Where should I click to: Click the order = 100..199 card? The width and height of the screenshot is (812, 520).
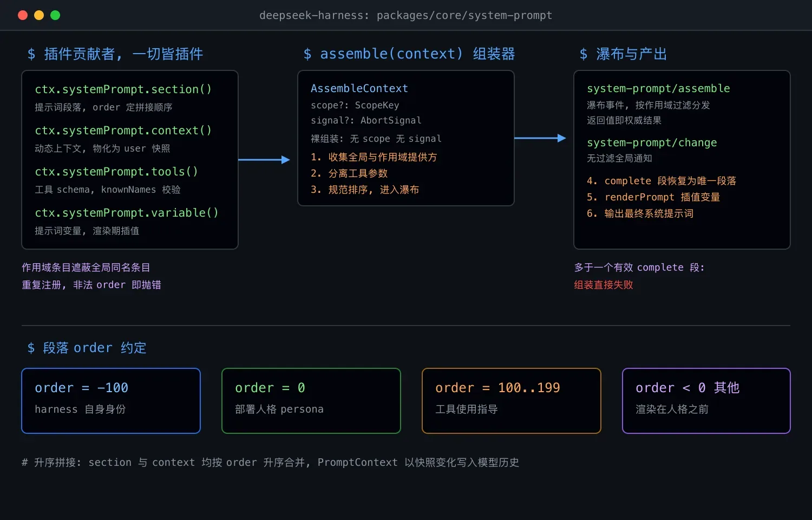click(512, 401)
